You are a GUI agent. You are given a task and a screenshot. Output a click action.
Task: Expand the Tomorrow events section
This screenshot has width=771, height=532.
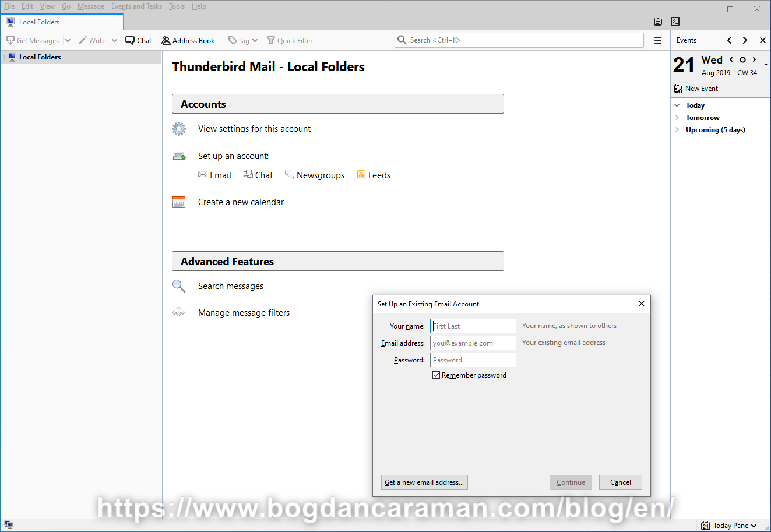677,118
